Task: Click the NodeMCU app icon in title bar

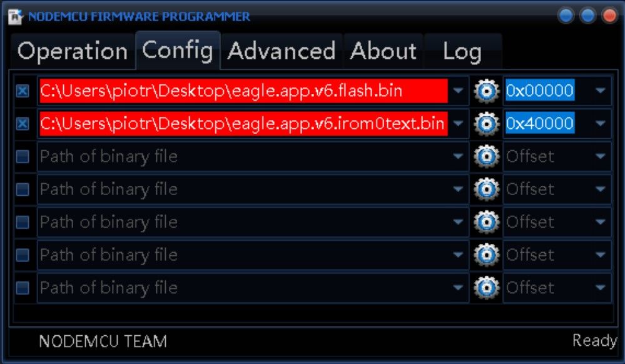Action: click(x=16, y=16)
